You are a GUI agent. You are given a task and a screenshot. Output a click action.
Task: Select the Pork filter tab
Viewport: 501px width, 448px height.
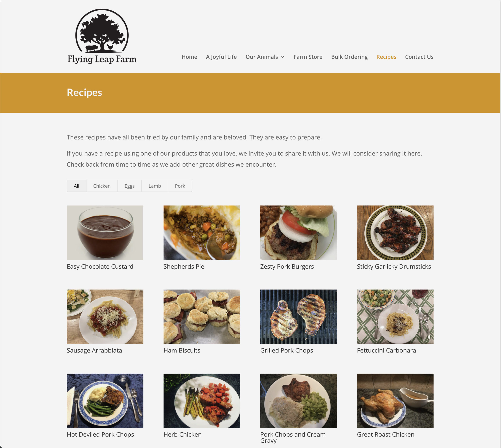(x=180, y=186)
